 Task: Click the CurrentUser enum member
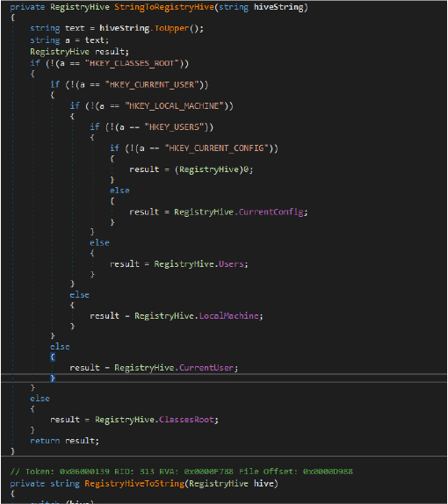pyautogui.click(x=206, y=368)
